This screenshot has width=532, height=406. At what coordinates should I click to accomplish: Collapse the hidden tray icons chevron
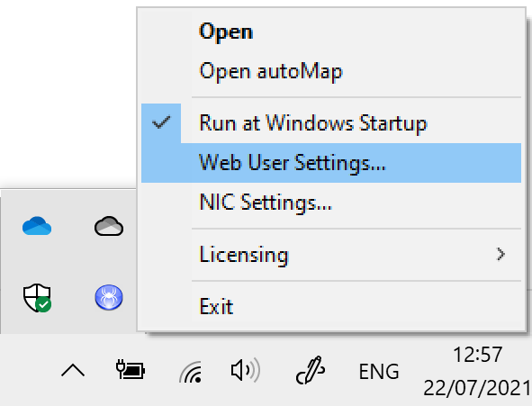[73, 370]
